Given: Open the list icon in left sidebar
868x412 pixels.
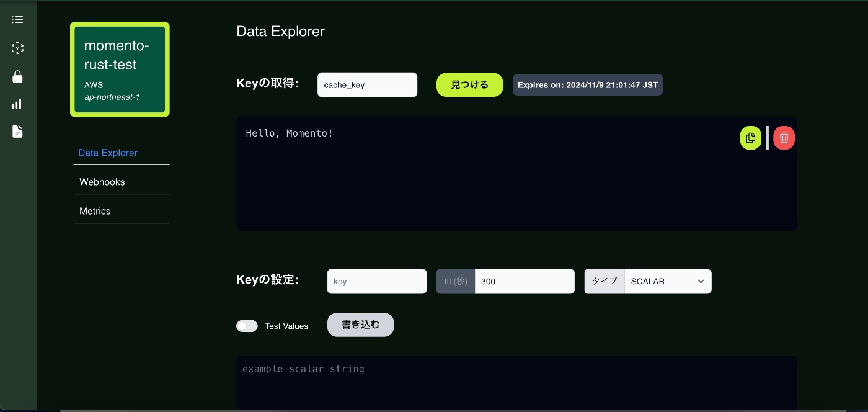Looking at the screenshot, I should click(x=17, y=19).
